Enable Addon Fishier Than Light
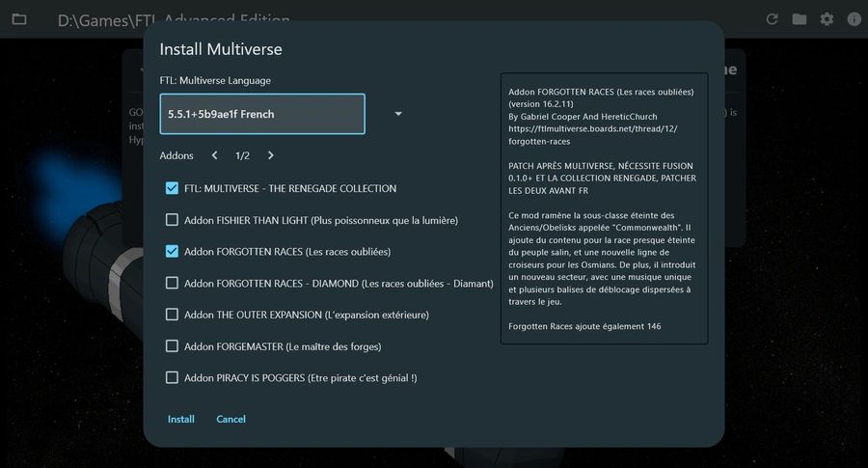Viewport: 868px width, 468px height. click(x=173, y=220)
